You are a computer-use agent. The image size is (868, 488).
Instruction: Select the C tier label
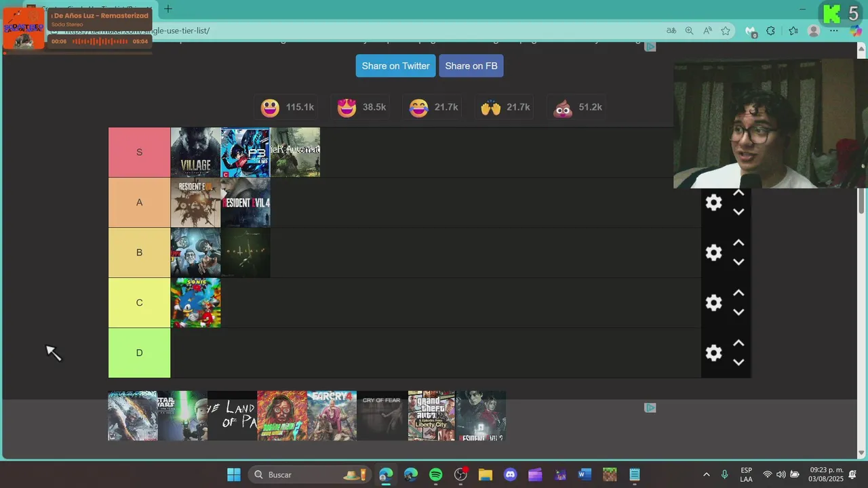coord(139,302)
